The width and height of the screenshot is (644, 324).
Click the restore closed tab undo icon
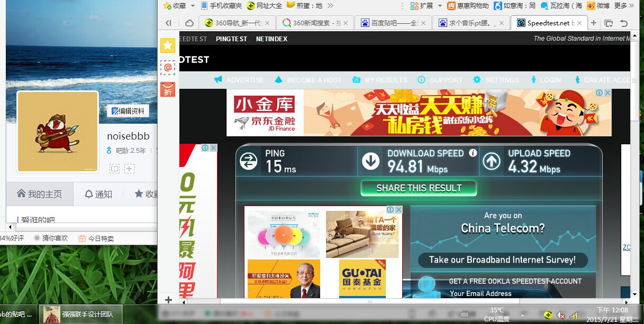pyautogui.click(x=623, y=23)
